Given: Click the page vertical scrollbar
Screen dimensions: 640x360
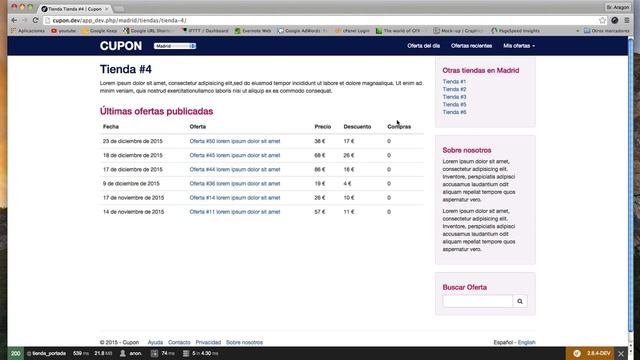Looking at the screenshot, I should (631, 184).
